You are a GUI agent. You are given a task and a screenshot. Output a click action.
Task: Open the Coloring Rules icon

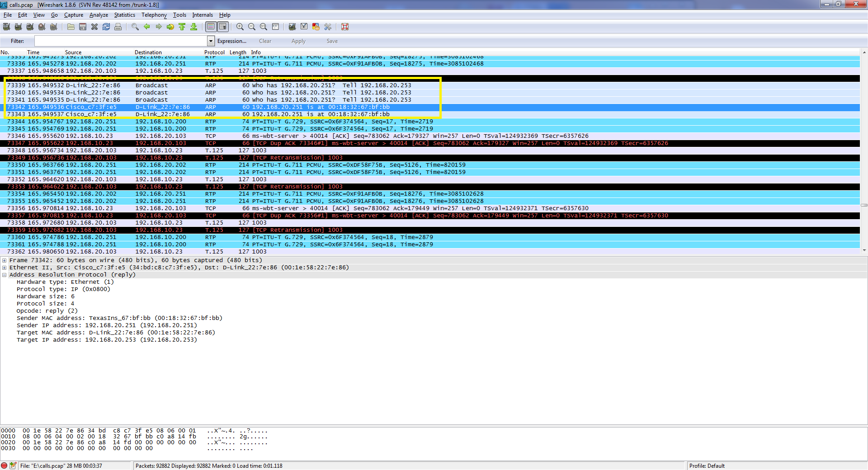tap(316, 27)
